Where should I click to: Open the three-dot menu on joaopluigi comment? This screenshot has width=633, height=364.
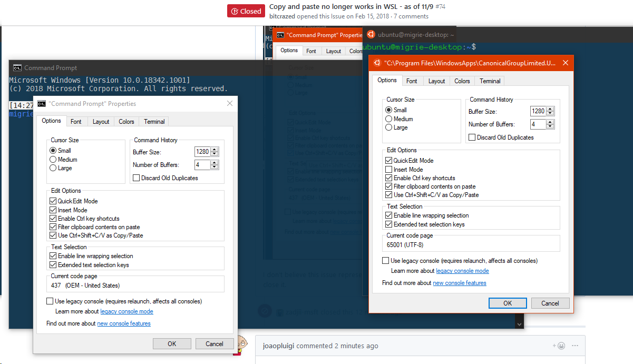(575, 346)
